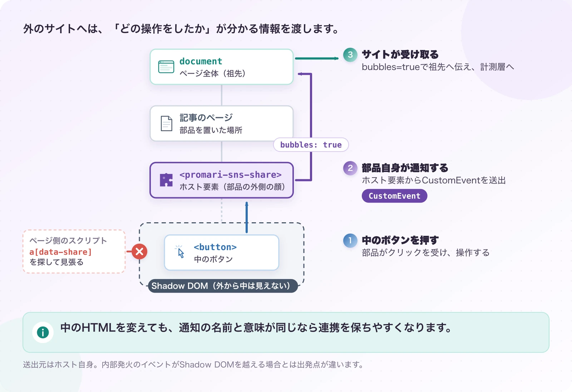Image resolution: width=572 pixels, height=392 pixels.
Task: Click the page file icon beside 記事のページ
Action: (x=166, y=123)
